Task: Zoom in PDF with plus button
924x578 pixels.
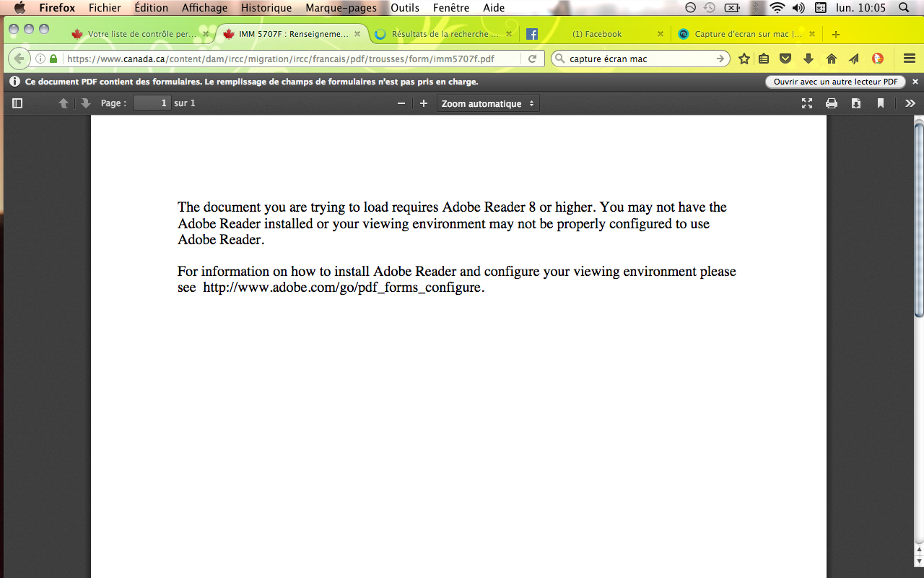Action: (x=424, y=103)
